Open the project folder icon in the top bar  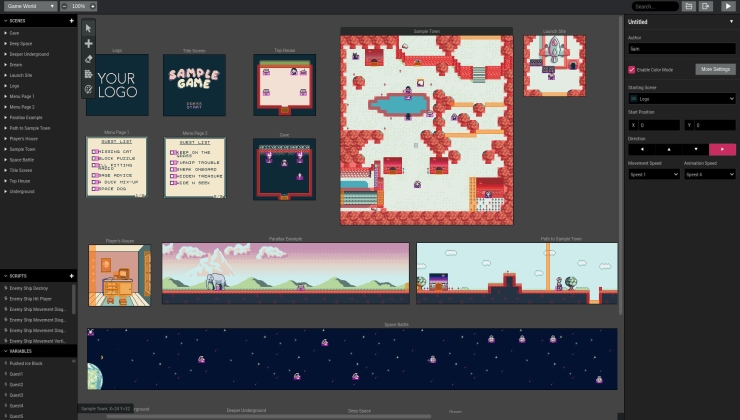pos(689,6)
